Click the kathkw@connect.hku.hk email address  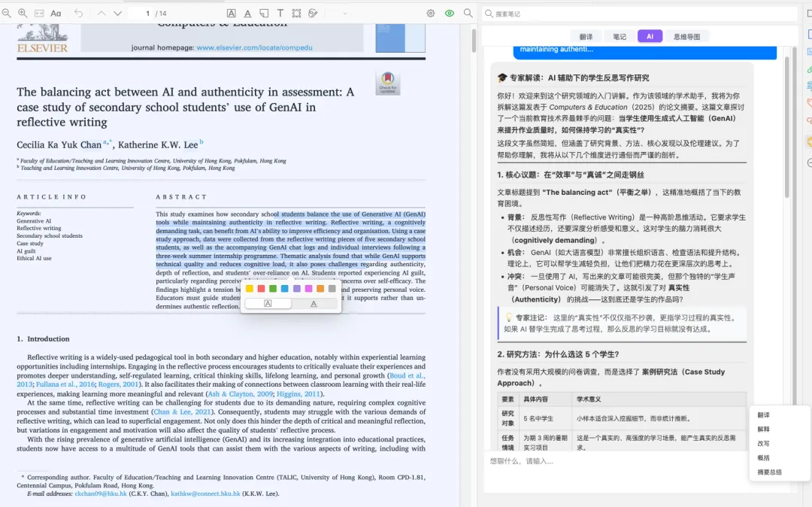point(205,493)
